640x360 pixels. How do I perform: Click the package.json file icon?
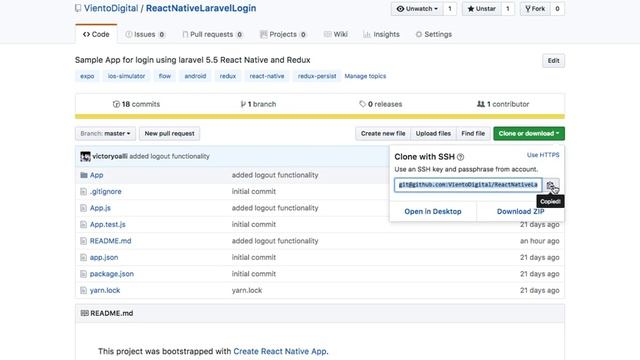pyautogui.click(x=84, y=274)
